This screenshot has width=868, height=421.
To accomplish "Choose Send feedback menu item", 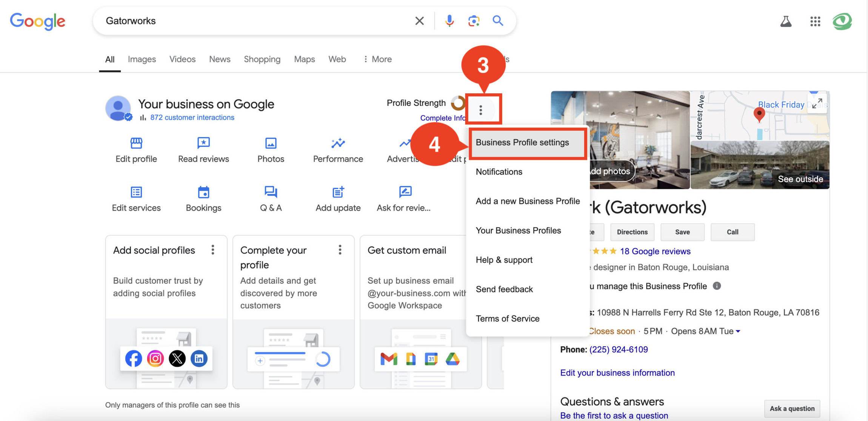I will click(528, 289).
